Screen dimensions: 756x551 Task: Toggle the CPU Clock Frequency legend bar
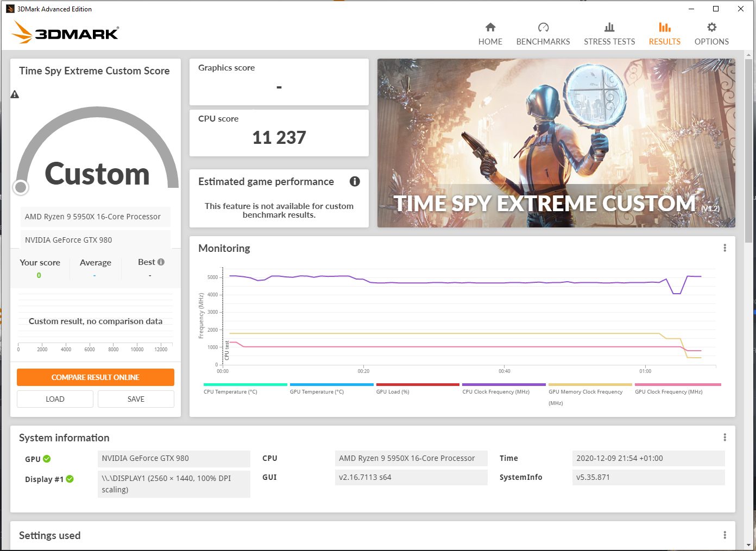504,384
